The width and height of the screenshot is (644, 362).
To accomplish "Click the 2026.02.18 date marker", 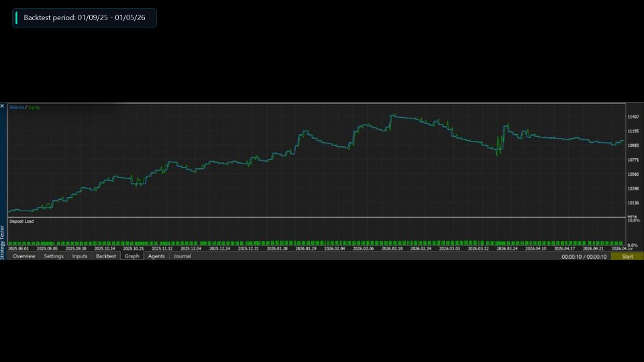I will click(392, 248).
